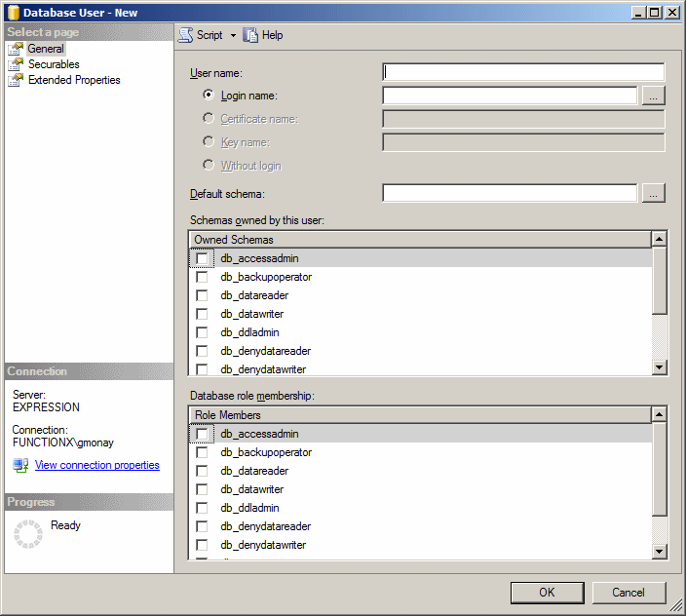Click Role Members scroll up arrow
The width and height of the screenshot is (686, 616).
[x=659, y=414]
